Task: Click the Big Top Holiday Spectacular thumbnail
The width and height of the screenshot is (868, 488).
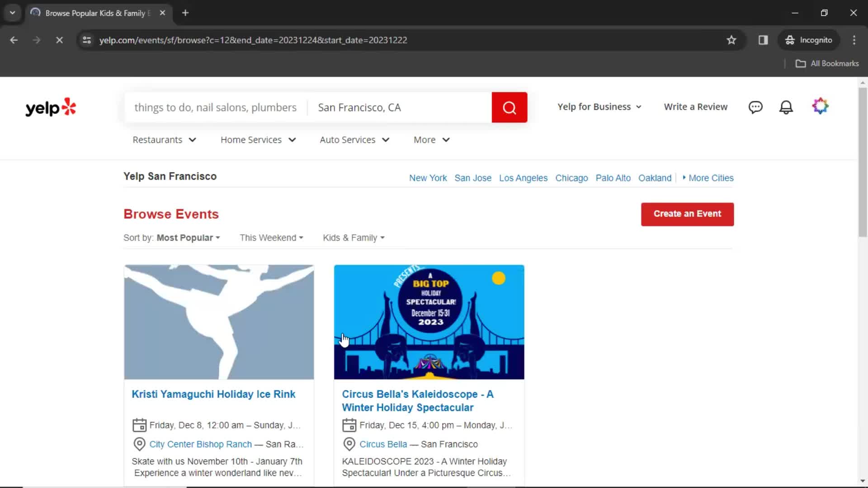Action: coord(429,322)
